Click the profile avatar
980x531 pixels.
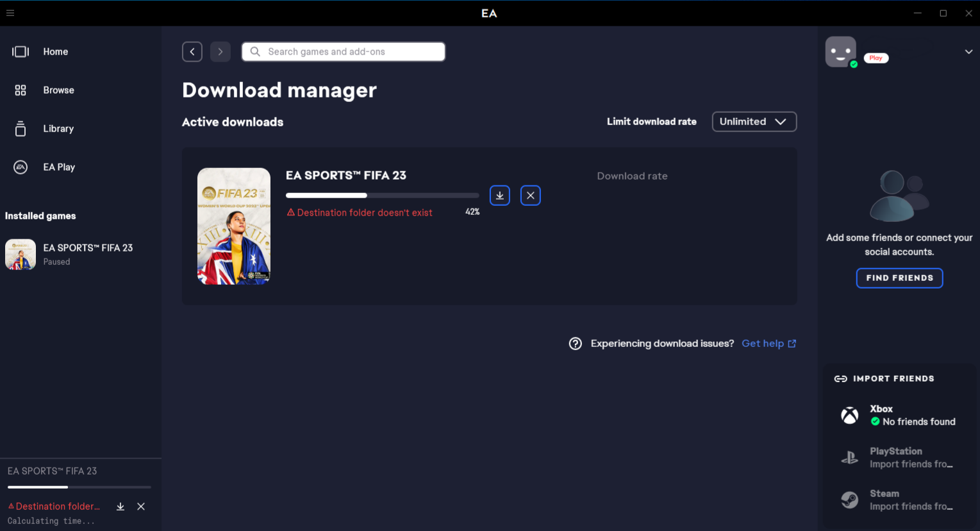pos(841,52)
